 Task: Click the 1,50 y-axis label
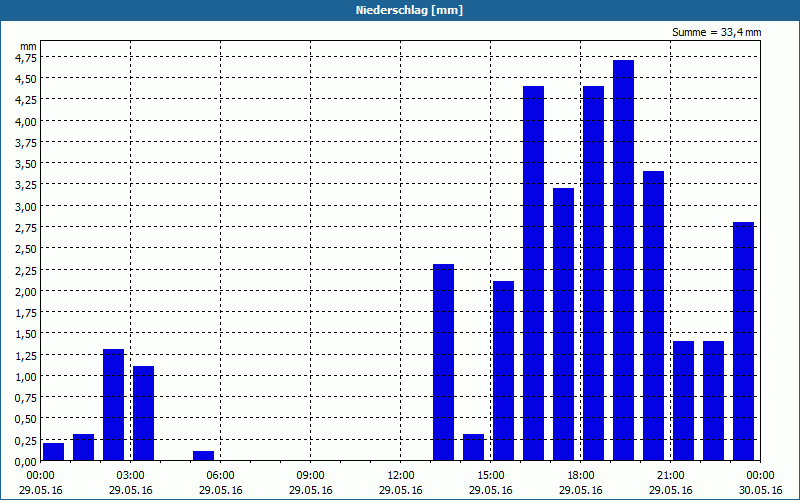click(x=26, y=334)
